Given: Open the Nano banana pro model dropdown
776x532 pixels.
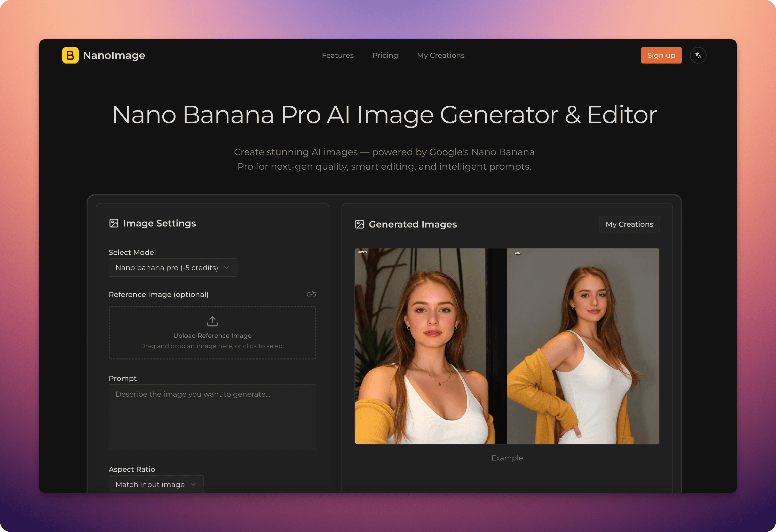Looking at the screenshot, I should click(x=167, y=268).
